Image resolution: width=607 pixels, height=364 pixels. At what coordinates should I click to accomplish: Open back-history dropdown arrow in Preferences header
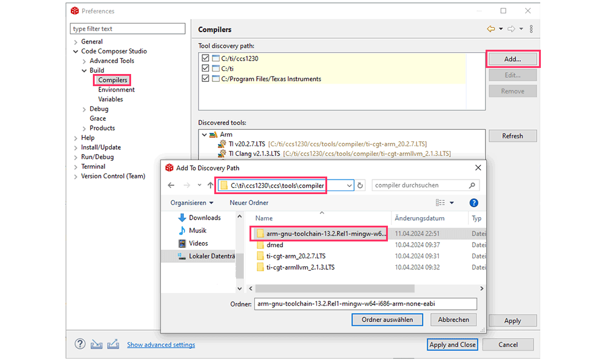click(501, 29)
